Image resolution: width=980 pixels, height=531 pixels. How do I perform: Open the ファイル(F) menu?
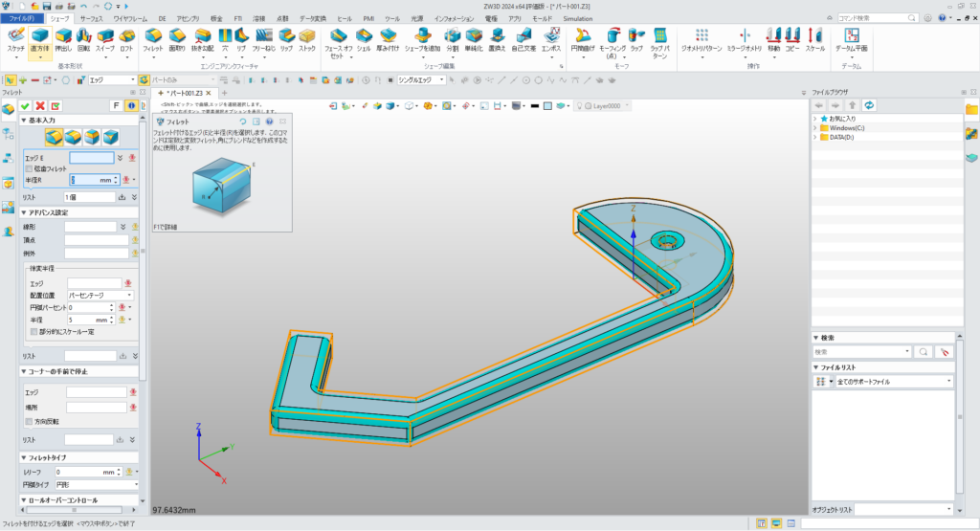coord(21,18)
